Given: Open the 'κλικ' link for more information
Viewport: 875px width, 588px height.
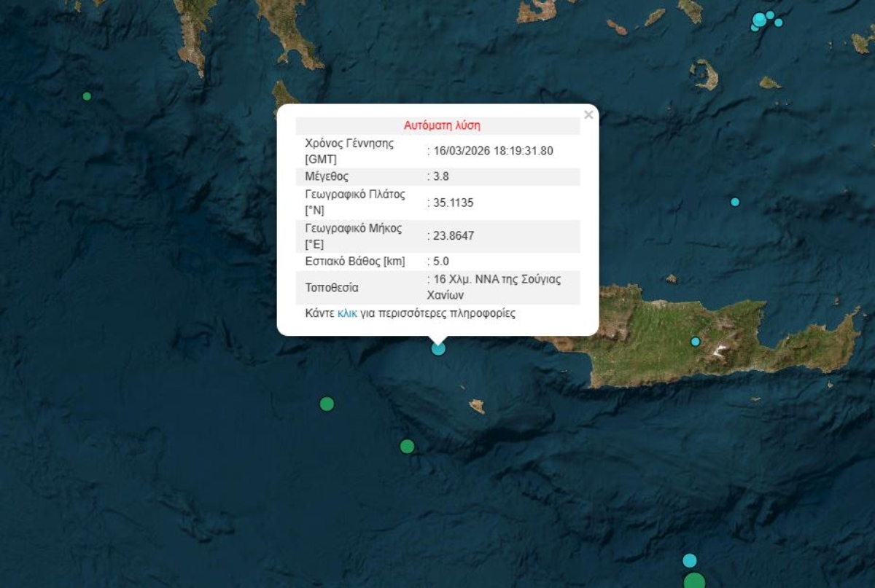Looking at the screenshot, I should click(x=347, y=313).
